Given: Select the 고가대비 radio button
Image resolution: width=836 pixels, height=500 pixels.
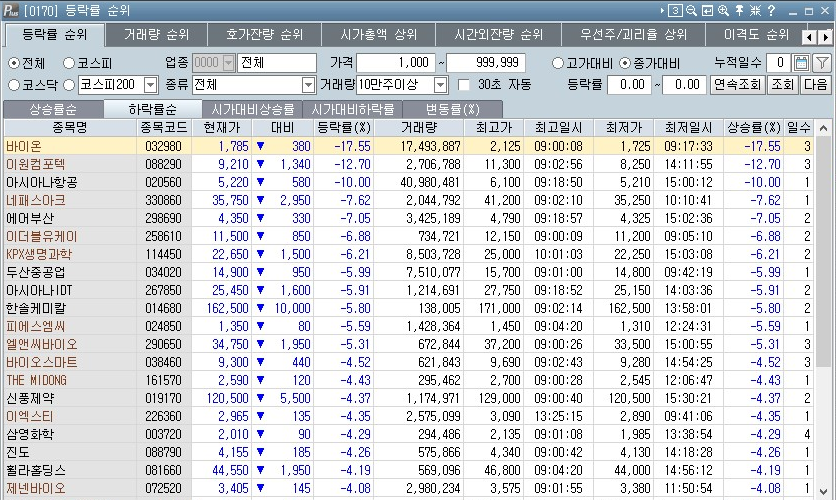Looking at the screenshot, I should pos(558,63).
